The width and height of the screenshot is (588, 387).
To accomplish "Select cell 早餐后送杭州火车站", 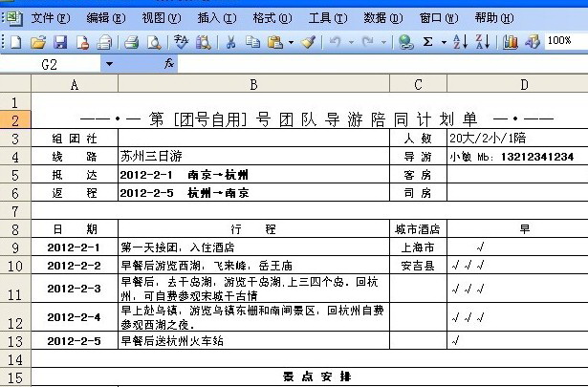I will pyautogui.click(x=254, y=340).
